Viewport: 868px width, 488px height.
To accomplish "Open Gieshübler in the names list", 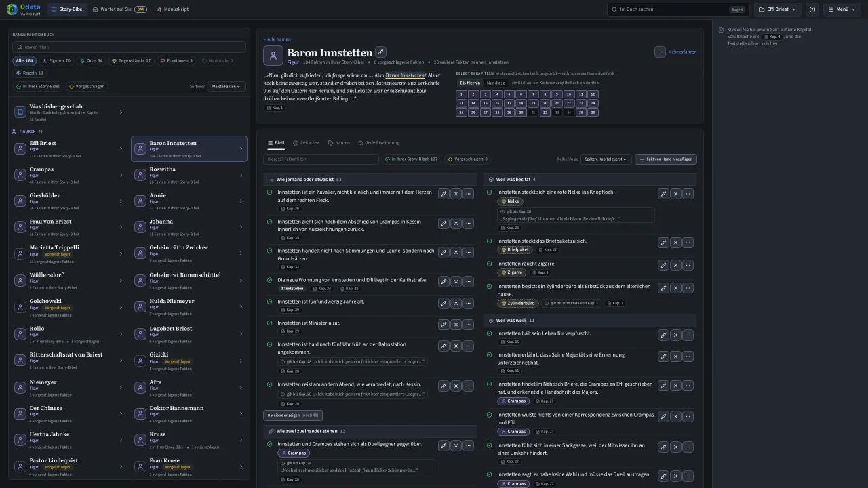I will 69,201.
